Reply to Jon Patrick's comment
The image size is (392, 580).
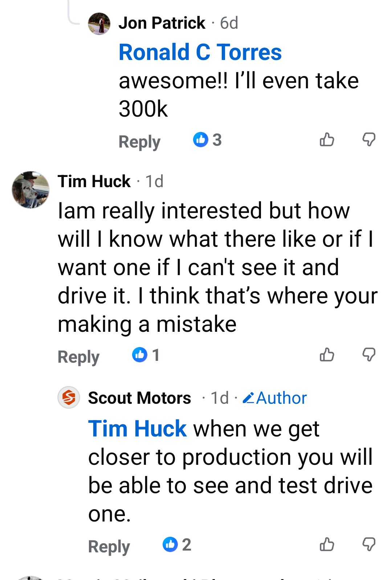click(x=139, y=142)
